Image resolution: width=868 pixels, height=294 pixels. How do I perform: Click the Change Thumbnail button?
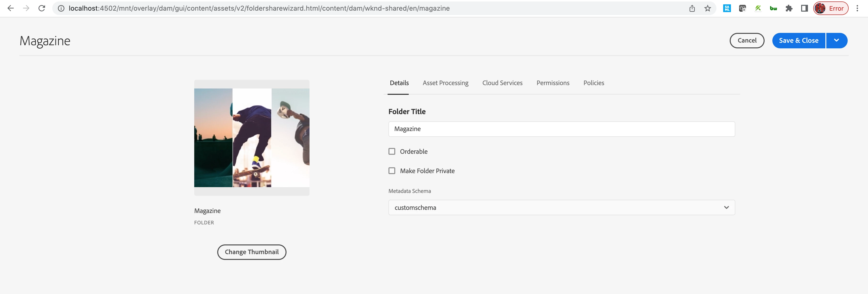pos(251,252)
